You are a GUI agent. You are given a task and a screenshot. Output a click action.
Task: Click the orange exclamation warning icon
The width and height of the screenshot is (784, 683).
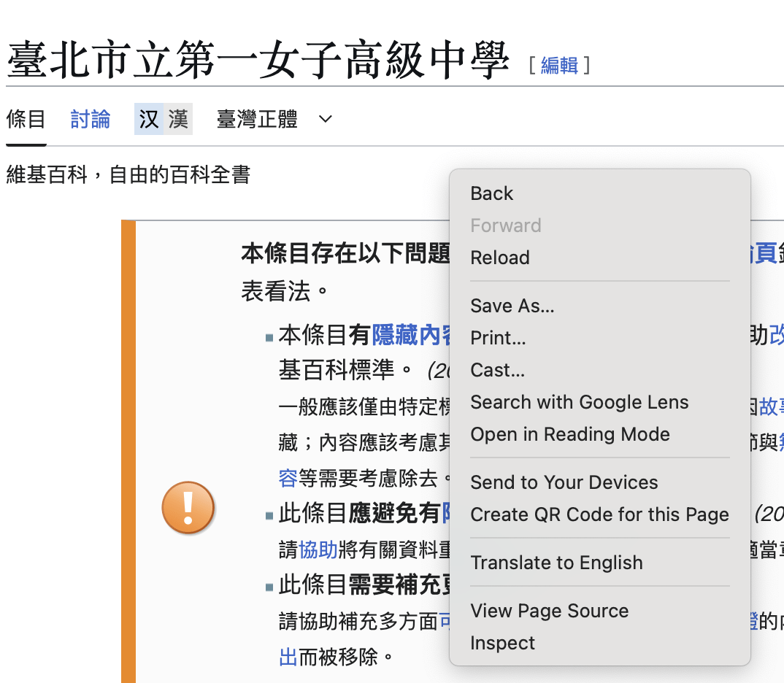188,508
